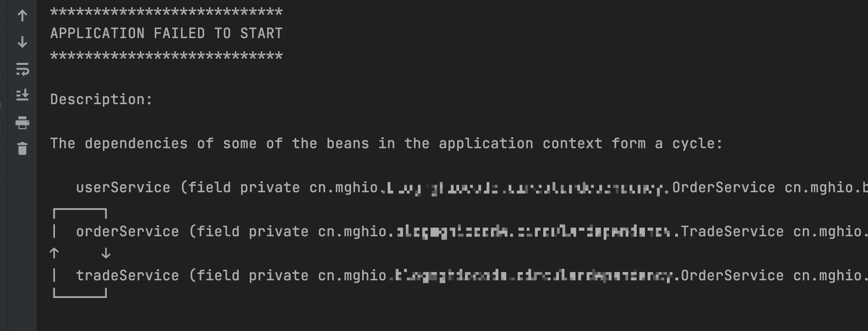Viewport: 868px width, 331px height.
Task: Click OrderService class in the userService line
Action: [724, 188]
